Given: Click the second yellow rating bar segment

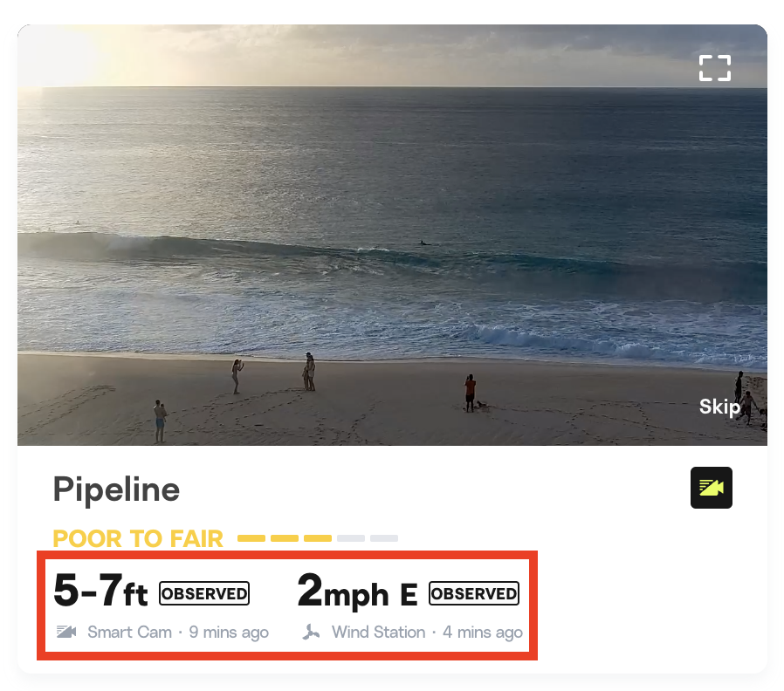Looking at the screenshot, I should coord(285,538).
